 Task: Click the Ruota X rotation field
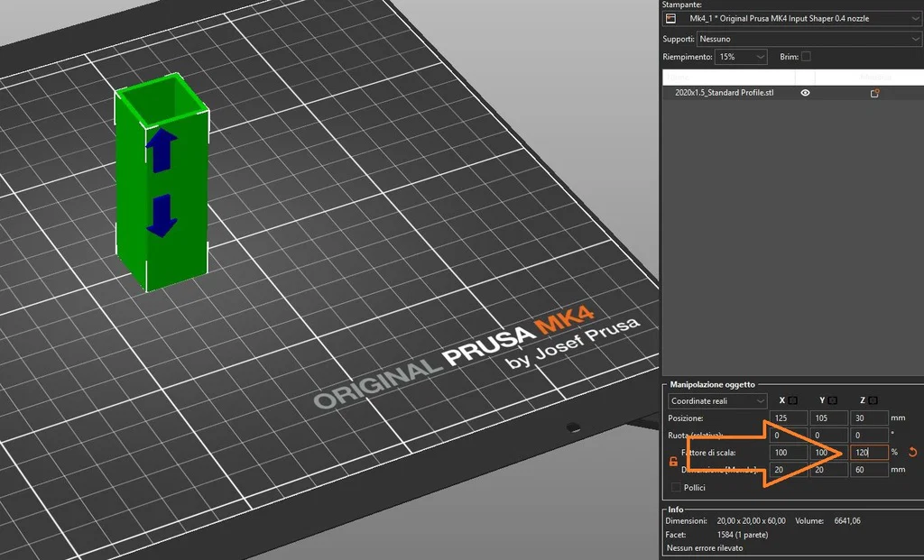point(789,436)
